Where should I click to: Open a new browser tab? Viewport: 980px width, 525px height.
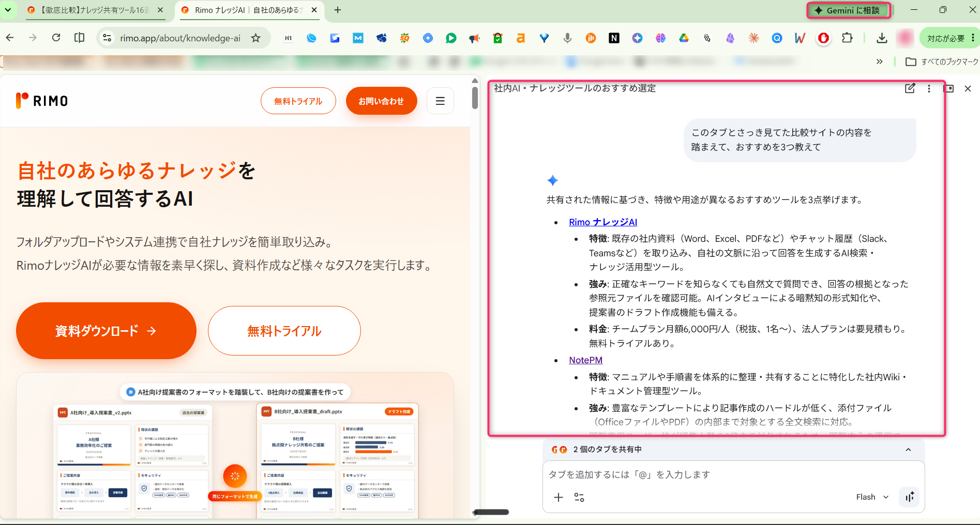[x=338, y=10]
